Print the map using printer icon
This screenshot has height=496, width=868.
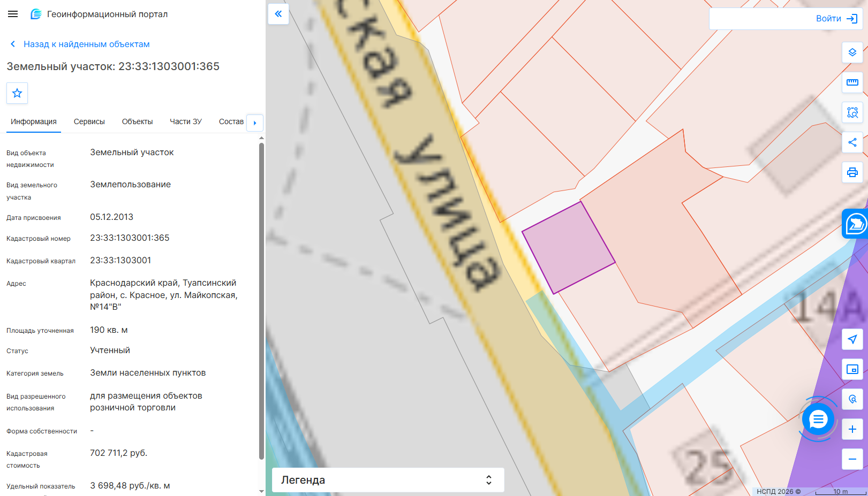coord(852,172)
